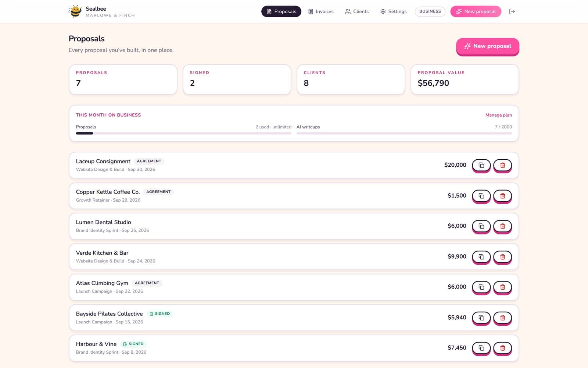Click the large New proposal button
This screenshot has width=588, height=368.
coord(488,46)
